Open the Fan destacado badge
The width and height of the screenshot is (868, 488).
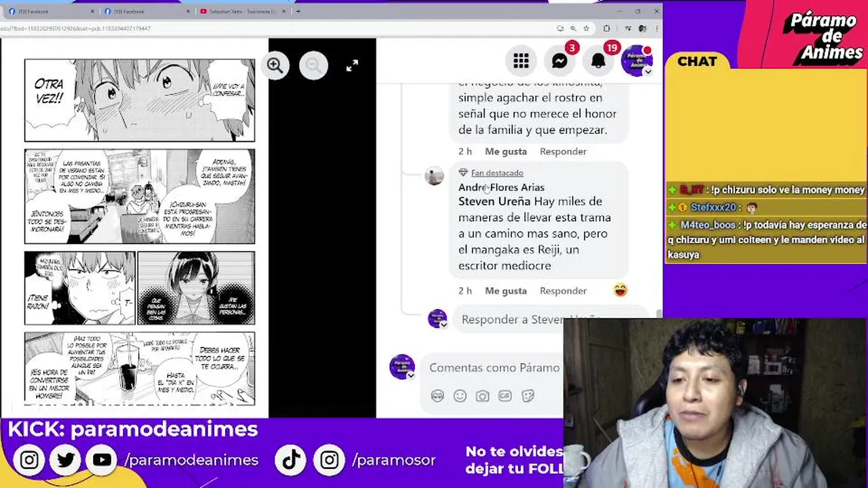coord(496,173)
